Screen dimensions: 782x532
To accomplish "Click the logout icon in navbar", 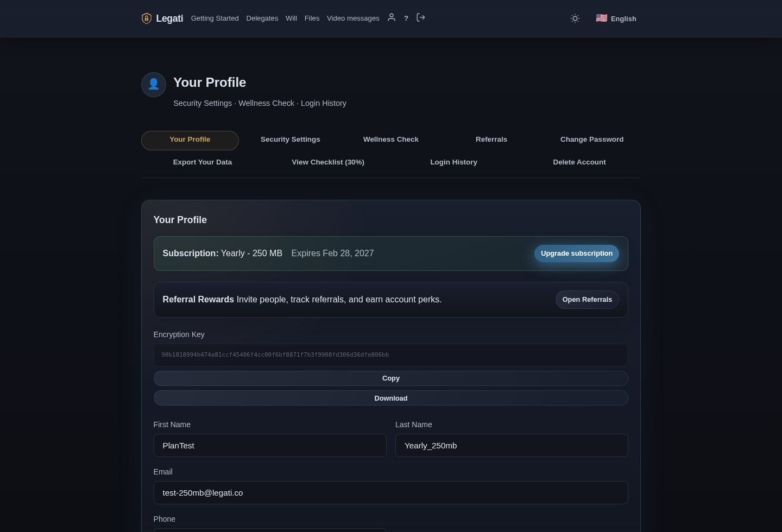I will click(x=421, y=17).
